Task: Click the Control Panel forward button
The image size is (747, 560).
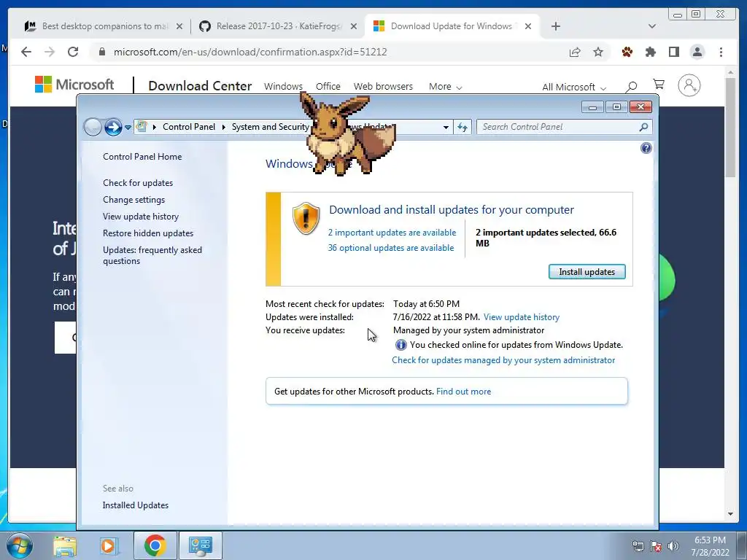Action: coord(113,127)
